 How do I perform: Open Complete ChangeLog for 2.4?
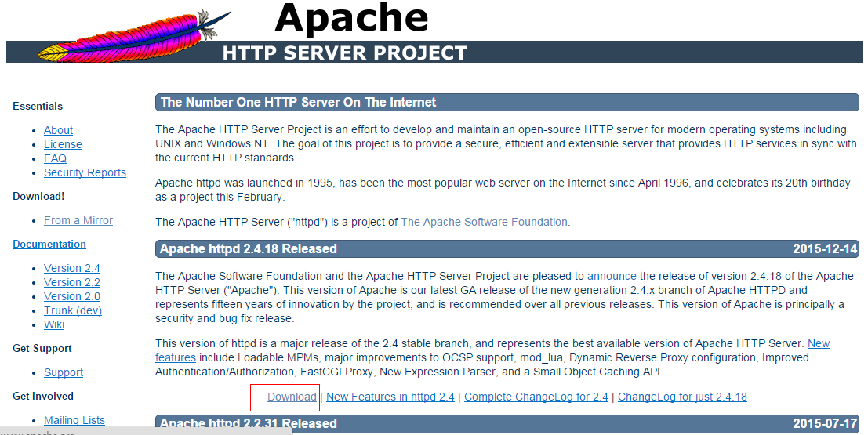coord(536,397)
